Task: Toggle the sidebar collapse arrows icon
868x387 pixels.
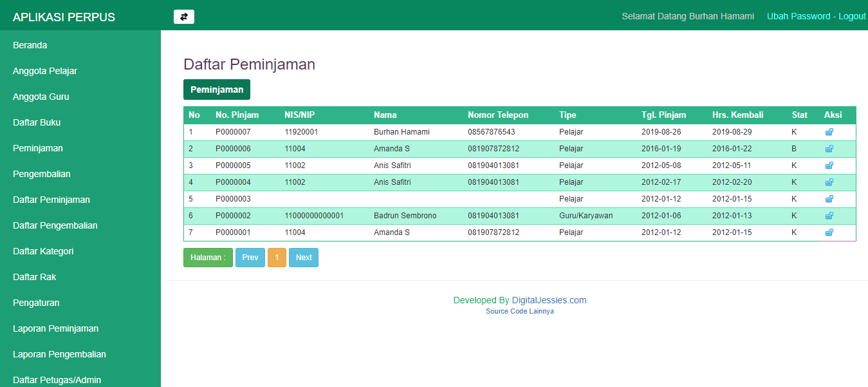Action: pyautogui.click(x=183, y=16)
